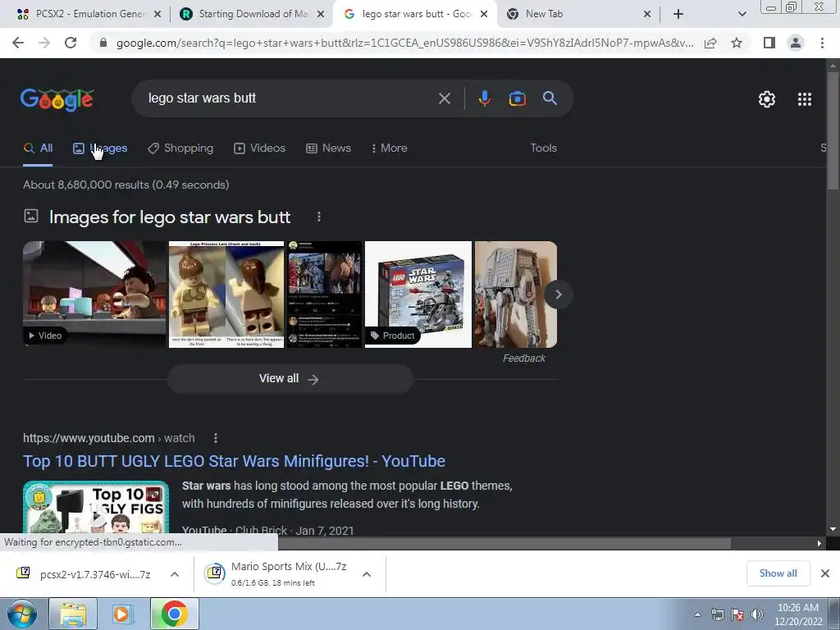Open the youtube.com watch URL
The width and height of the screenshot is (840, 630).
[x=109, y=438]
